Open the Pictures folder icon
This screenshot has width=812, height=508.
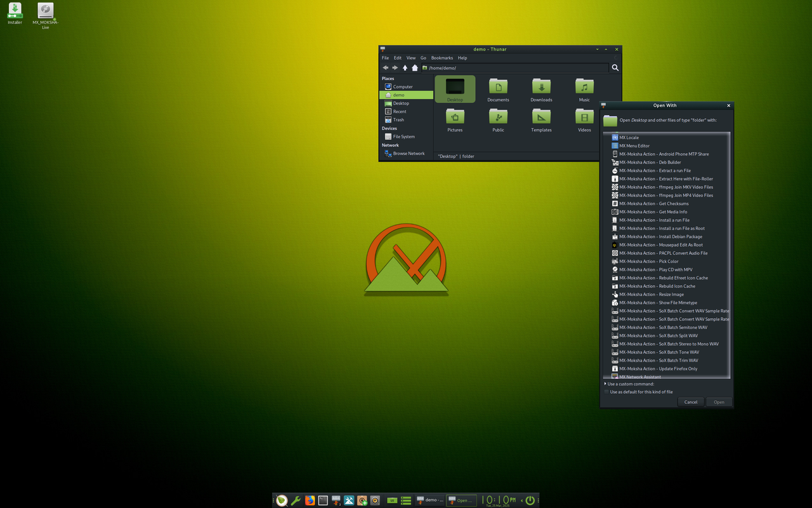click(x=455, y=117)
